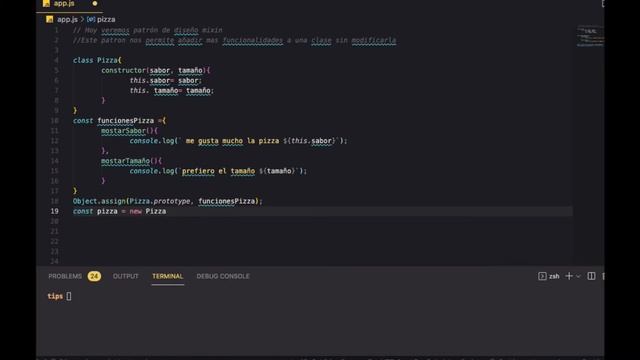640x360 pixels.
Task: Open the DEBUG CONSOLE tab
Action: [223, 276]
